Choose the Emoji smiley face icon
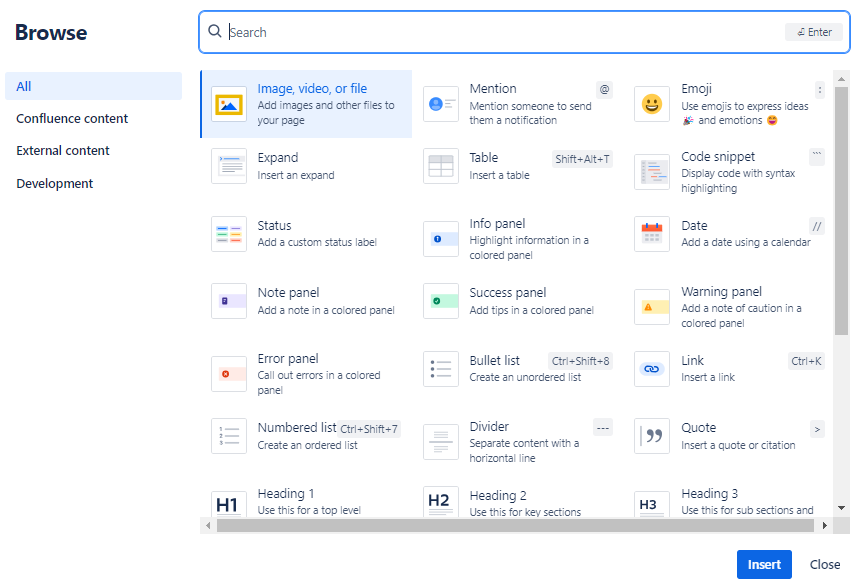This screenshot has height=587, width=857. [x=651, y=104]
